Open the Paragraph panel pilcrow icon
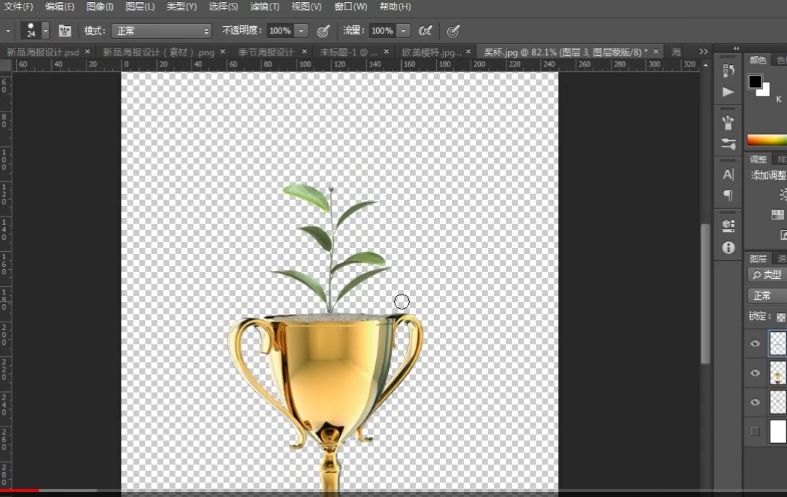The height and width of the screenshot is (497, 787). [728, 195]
